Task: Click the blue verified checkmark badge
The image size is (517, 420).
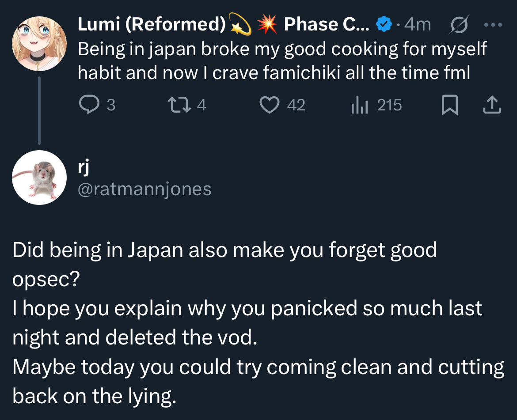Action: tap(383, 25)
